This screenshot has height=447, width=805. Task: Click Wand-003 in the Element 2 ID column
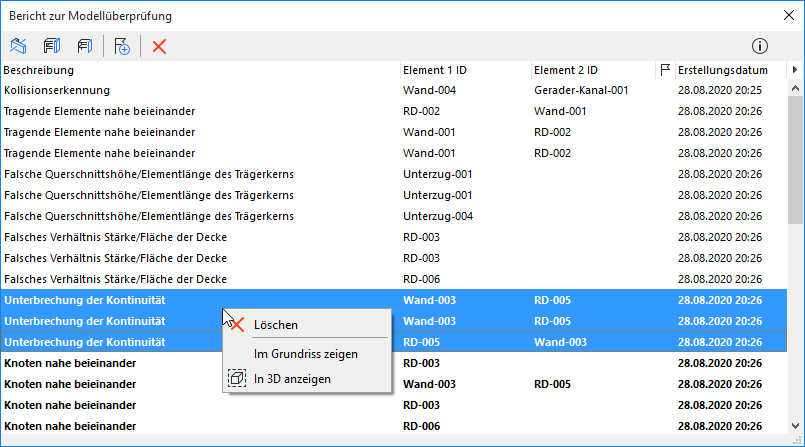[x=560, y=342]
